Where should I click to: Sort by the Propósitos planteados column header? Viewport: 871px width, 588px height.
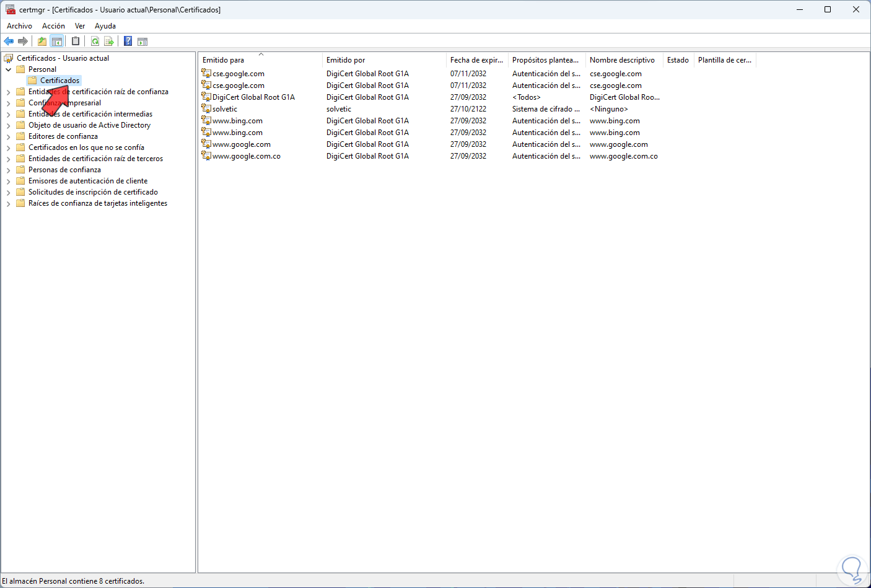click(546, 60)
